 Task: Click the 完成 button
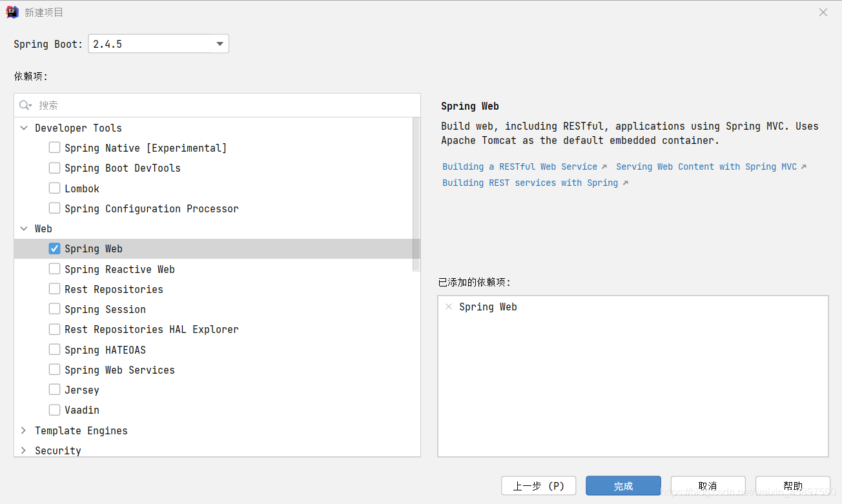coord(623,486)
